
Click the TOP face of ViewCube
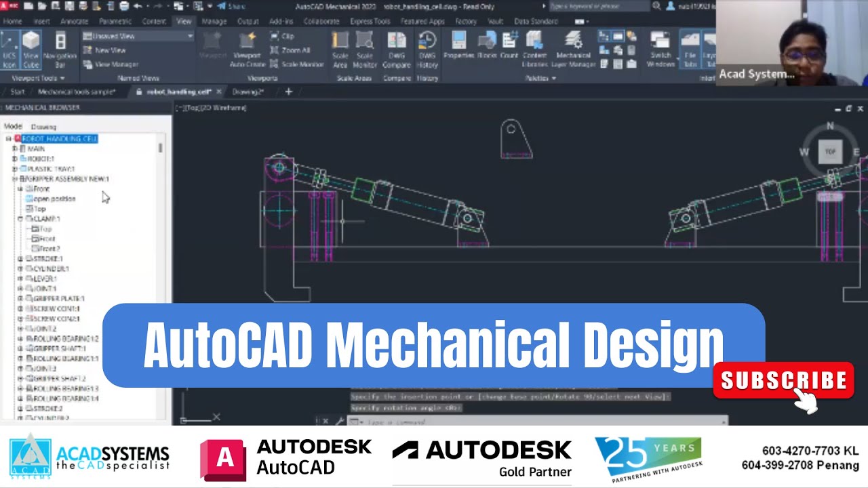(x=830, y=152)
